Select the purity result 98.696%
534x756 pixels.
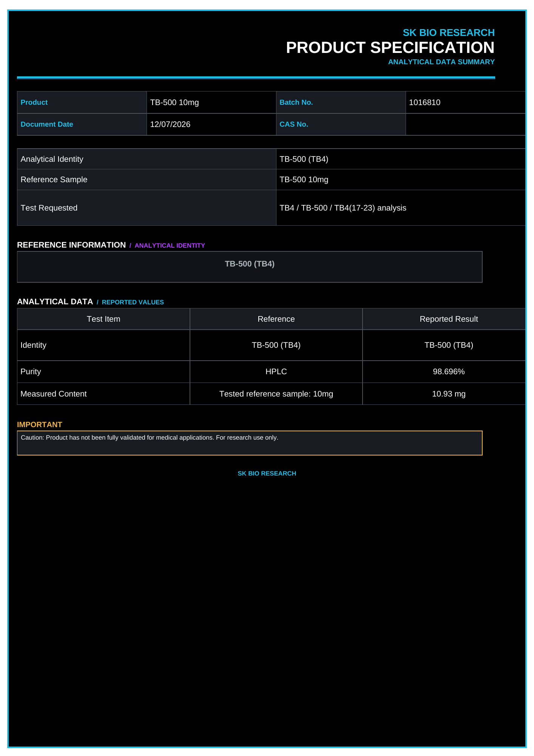(449, 372)
